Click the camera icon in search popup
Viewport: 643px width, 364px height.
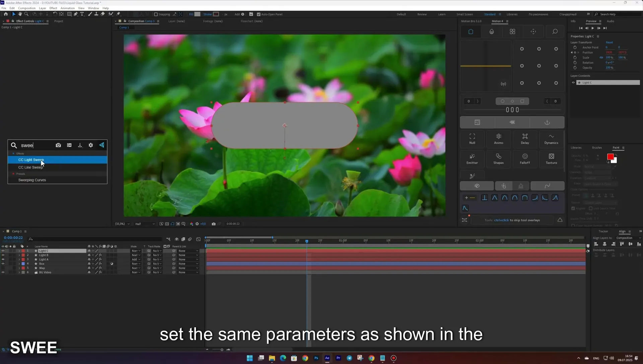pyautogui.click(x=58, y=145)
